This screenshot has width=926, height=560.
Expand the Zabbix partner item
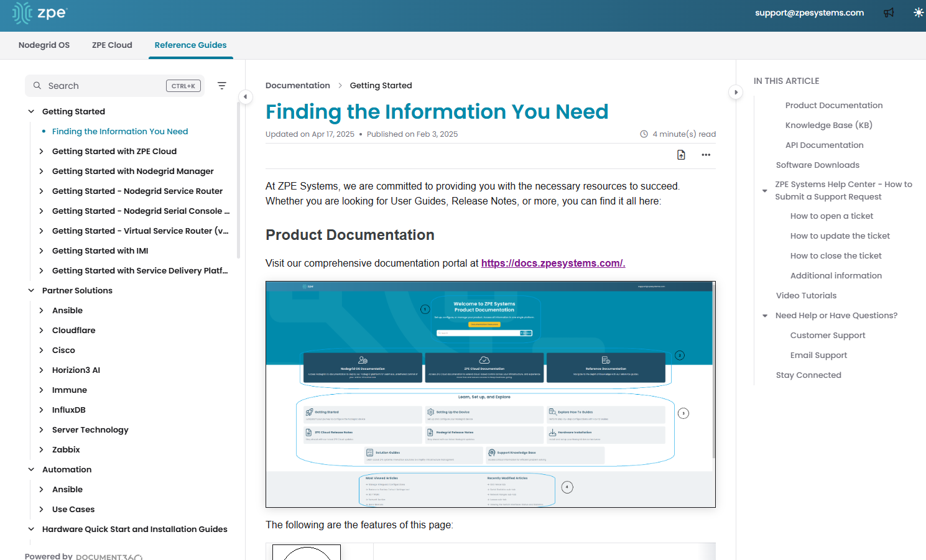pyautogui.click(x=41, y=450)
